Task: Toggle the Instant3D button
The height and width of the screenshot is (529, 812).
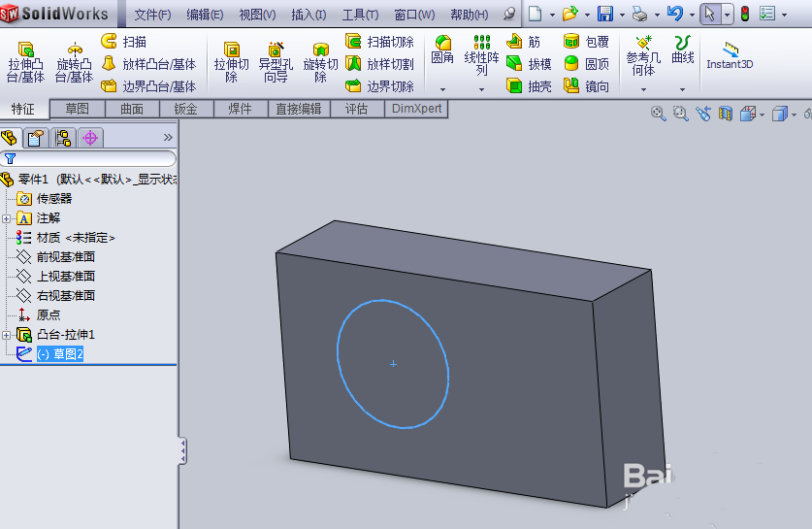Action: tap(730, 56)
